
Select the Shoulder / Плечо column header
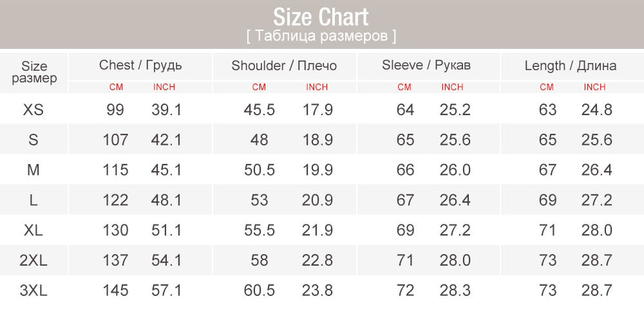click(x=284, y=66)
